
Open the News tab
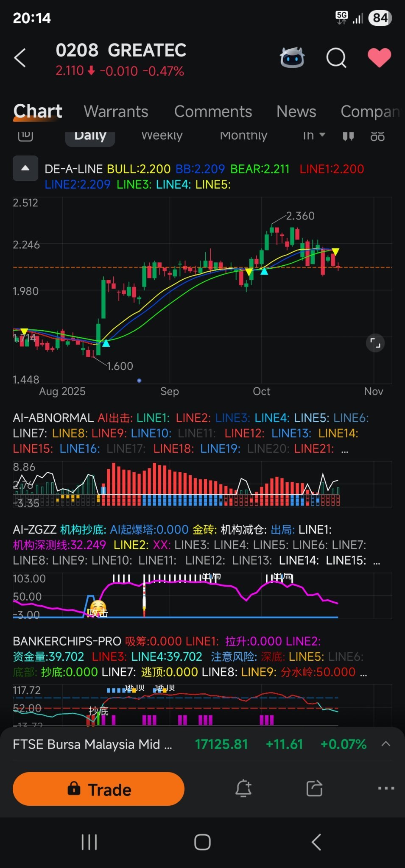[x=296, y=111]
